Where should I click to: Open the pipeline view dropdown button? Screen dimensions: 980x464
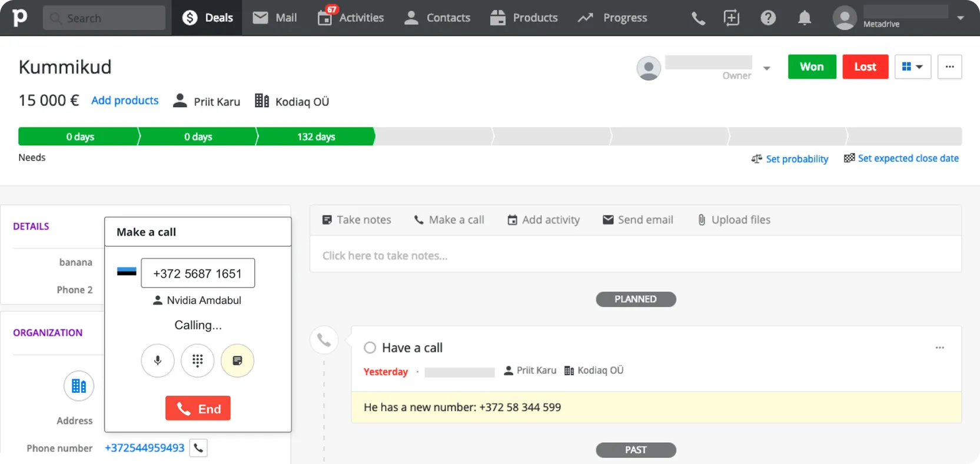click(x=913, y=66)
